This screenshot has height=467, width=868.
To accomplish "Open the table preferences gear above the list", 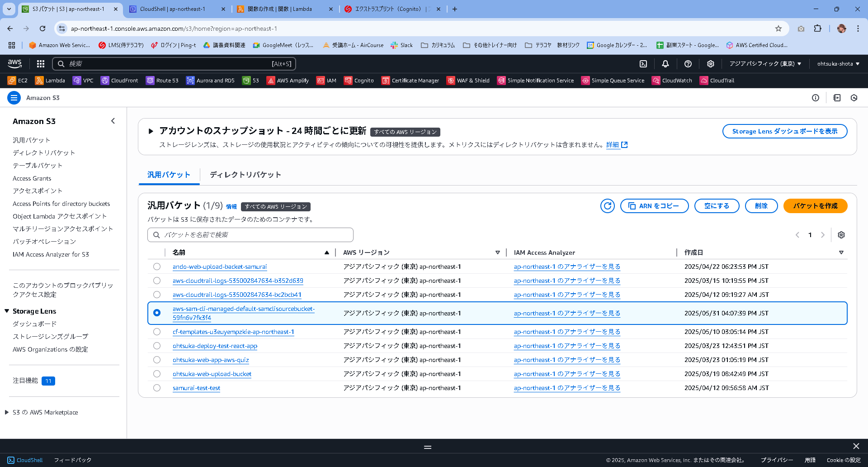I will (x=841, y=235).
